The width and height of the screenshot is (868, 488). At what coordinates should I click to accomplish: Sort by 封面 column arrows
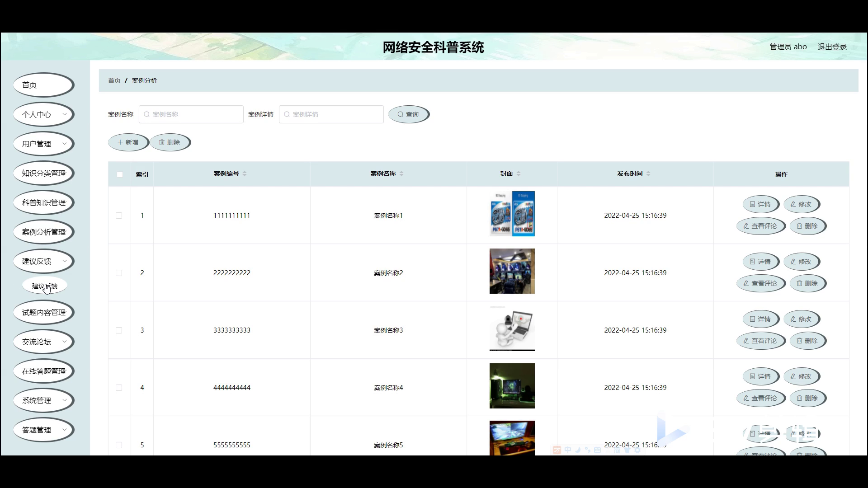pos(519,174)
